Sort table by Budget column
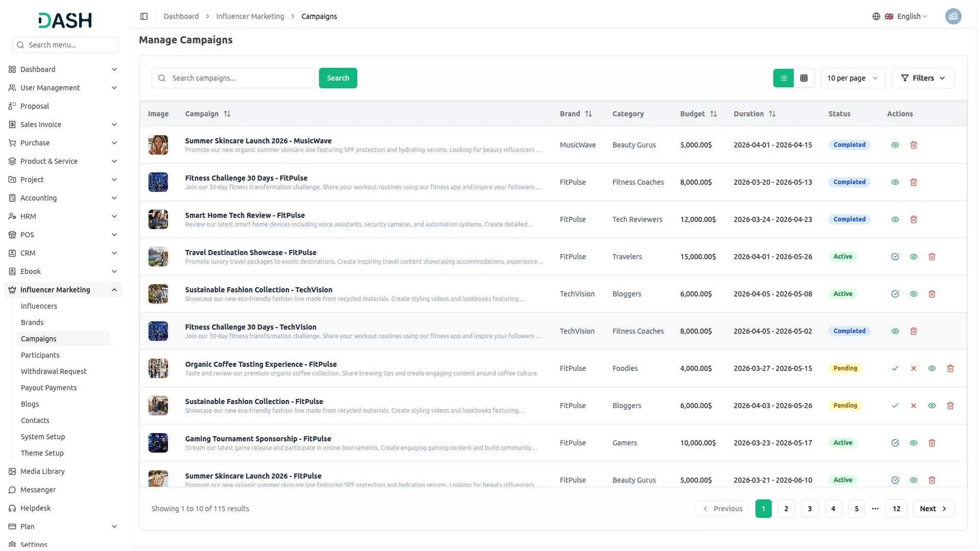 (713, 114)
